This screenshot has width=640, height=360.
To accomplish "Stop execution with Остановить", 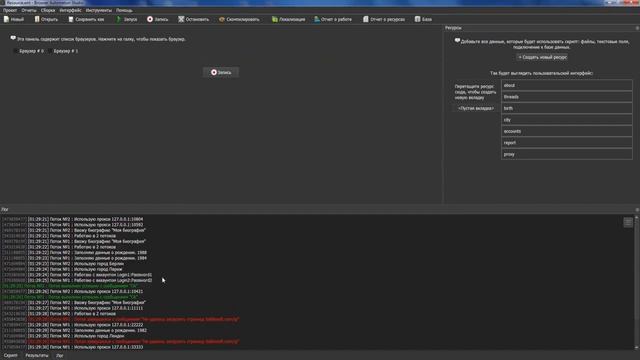I will tap(193, 19).
